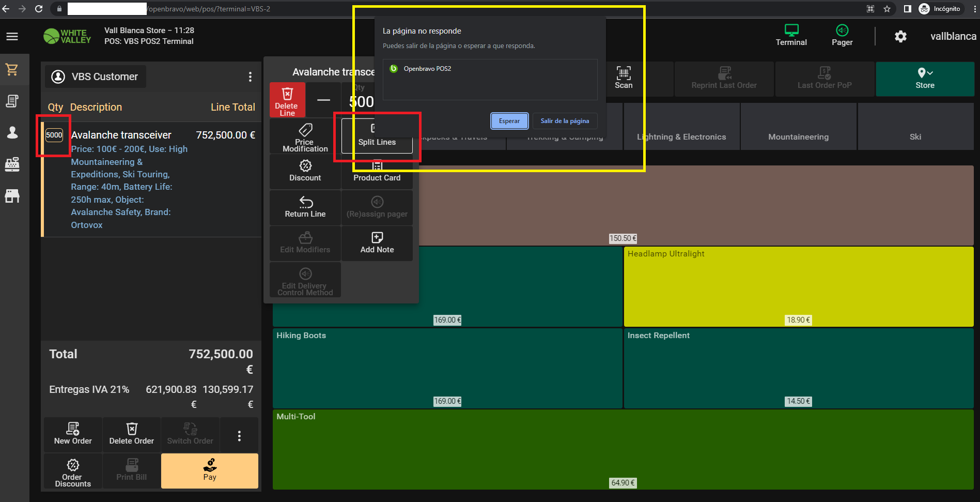Image resolution: width=980 pixels, height=502 pixels.
Task: Open the Scan barcode button
Action: (624, 78)
